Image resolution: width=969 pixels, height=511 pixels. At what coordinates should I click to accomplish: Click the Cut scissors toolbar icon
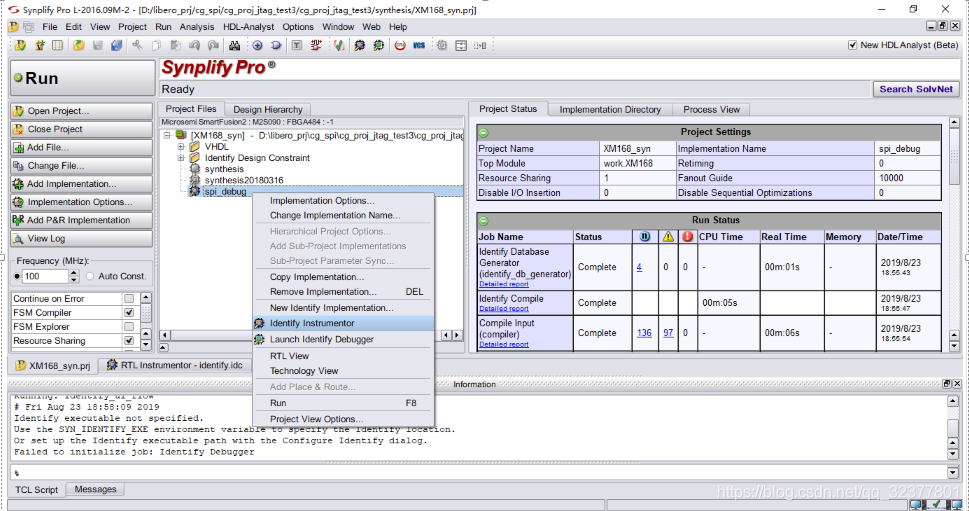[x=137, y=45]
